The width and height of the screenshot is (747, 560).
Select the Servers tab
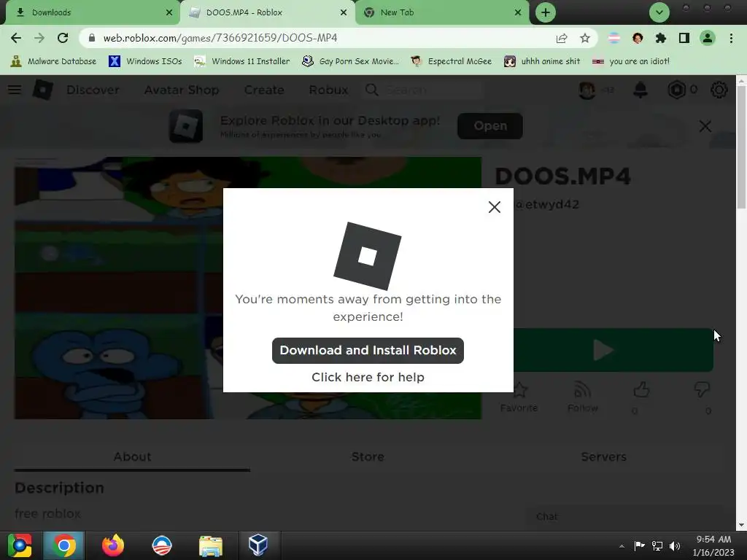(x=603, y=456)
